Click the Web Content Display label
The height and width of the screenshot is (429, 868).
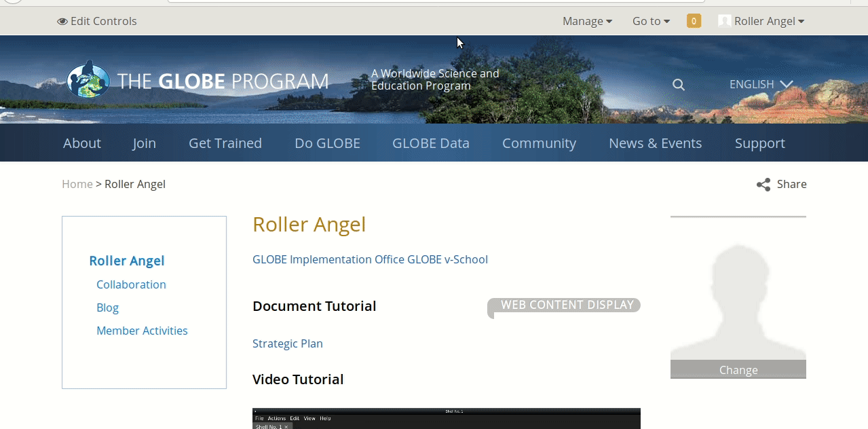point(564,305)
